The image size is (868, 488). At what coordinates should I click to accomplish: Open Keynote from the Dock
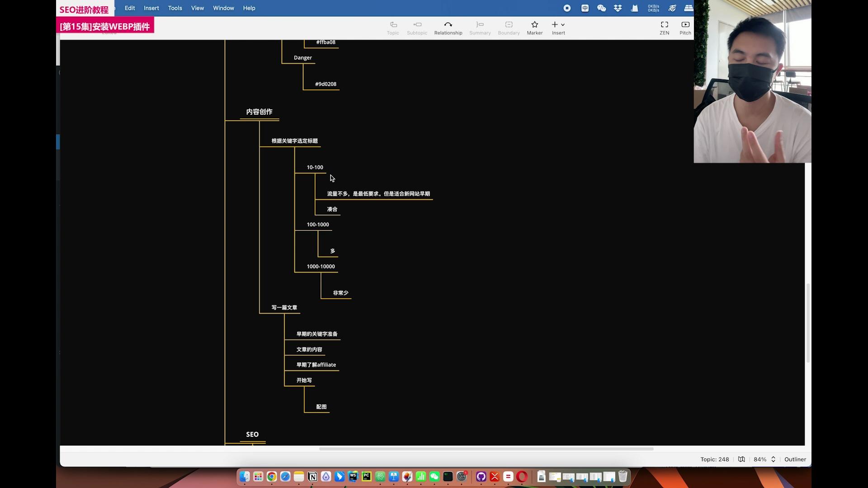(x=394, y=476)
